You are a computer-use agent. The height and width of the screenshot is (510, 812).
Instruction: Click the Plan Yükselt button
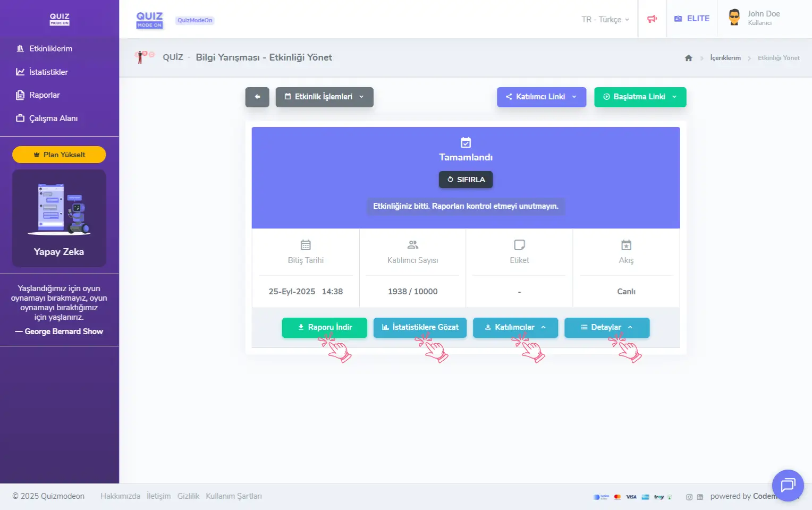point(59,155)
